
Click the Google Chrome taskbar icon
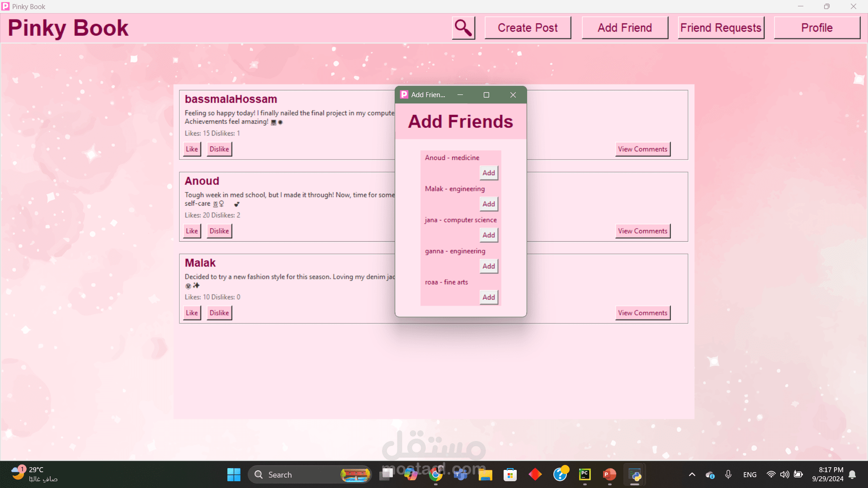click(436, 474)
